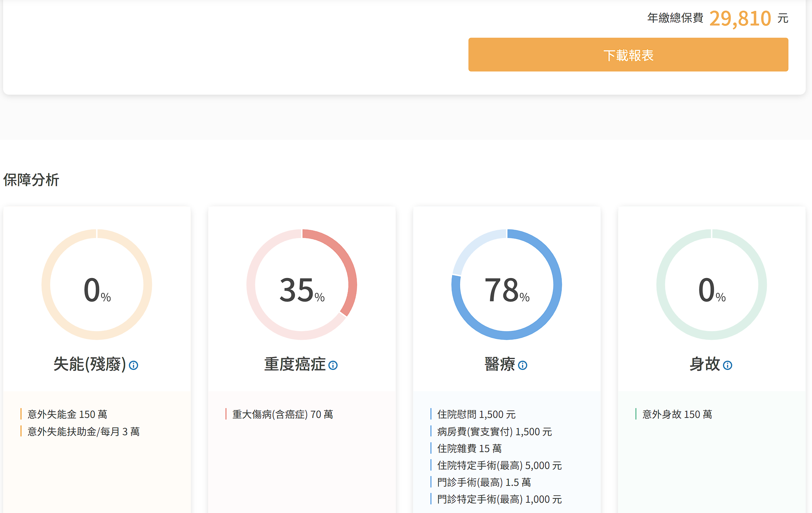Select the line 門診特定手術(最高) 1,000 元
This screenshot has height=513, width=812.
499,499
